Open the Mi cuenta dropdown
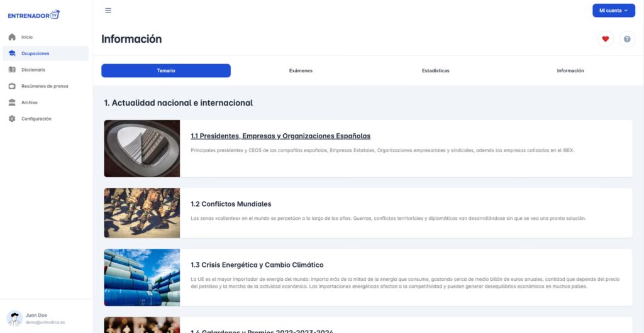Viewport: 644px width, 333px height. (613, 11)
